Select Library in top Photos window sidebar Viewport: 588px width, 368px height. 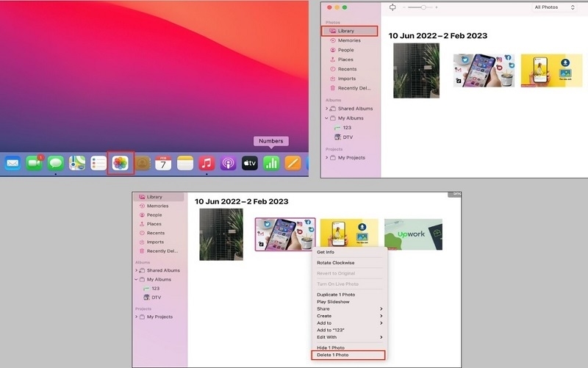pos(350,31)
